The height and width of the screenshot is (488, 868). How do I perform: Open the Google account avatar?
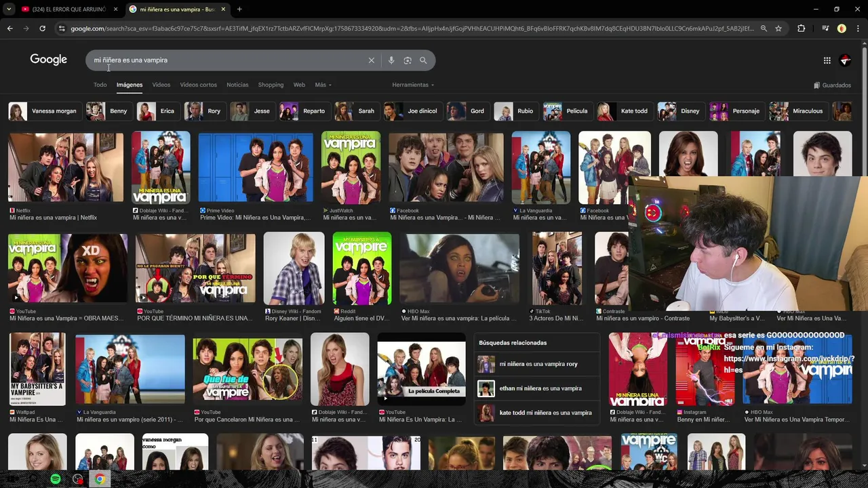point(845,60)
